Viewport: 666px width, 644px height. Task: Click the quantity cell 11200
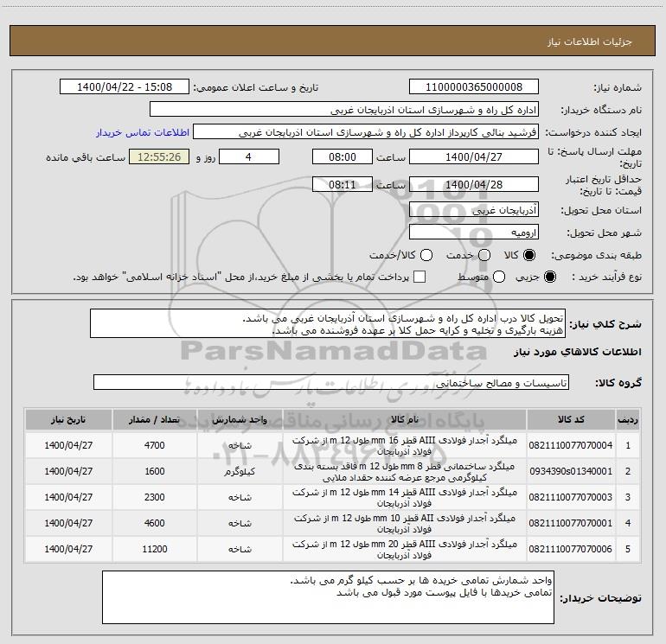154,549
